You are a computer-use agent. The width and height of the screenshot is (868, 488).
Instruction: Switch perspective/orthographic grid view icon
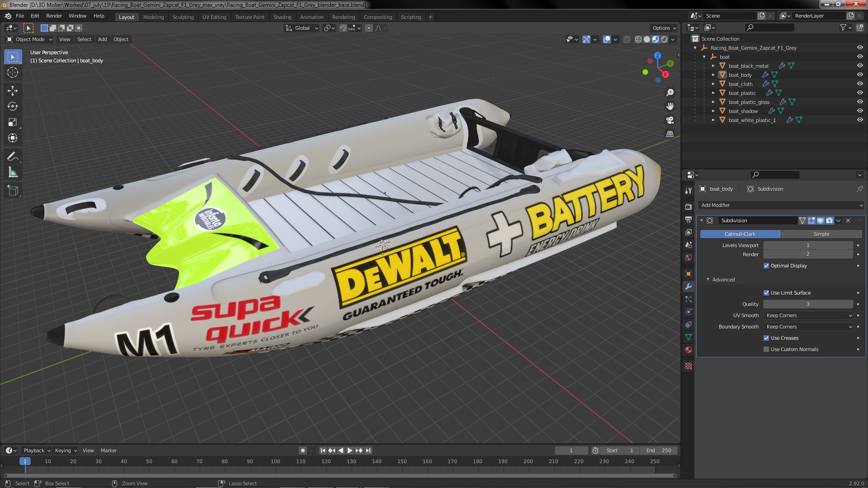(x=670, y=134)
